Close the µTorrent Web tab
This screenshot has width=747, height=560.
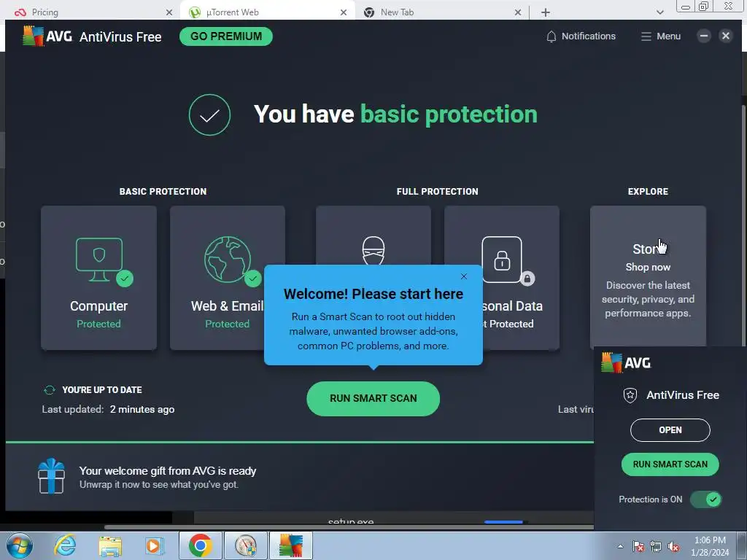344,12
